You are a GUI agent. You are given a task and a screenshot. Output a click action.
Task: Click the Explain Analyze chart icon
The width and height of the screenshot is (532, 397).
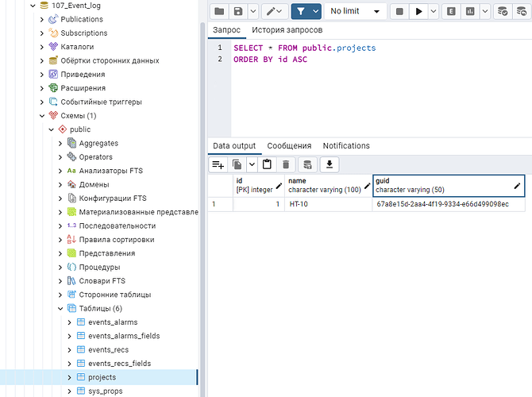coord(471,12)
